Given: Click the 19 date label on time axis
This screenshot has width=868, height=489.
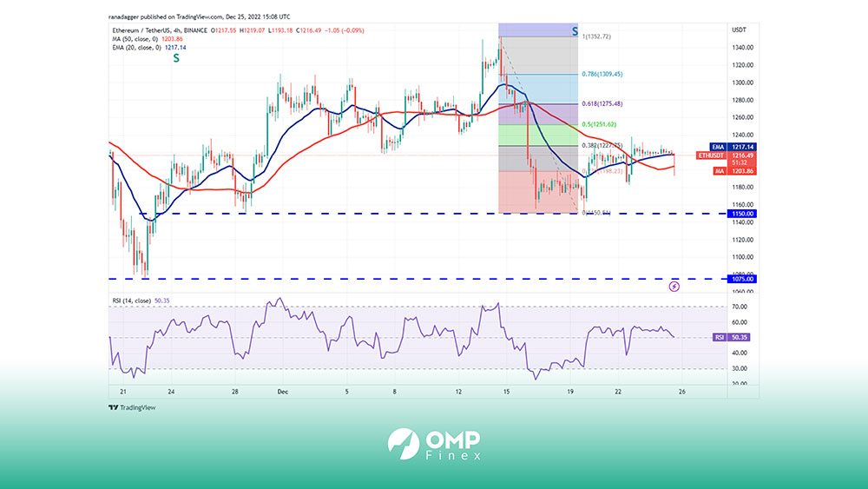Looking at the screenshot, I should [570, 392].
